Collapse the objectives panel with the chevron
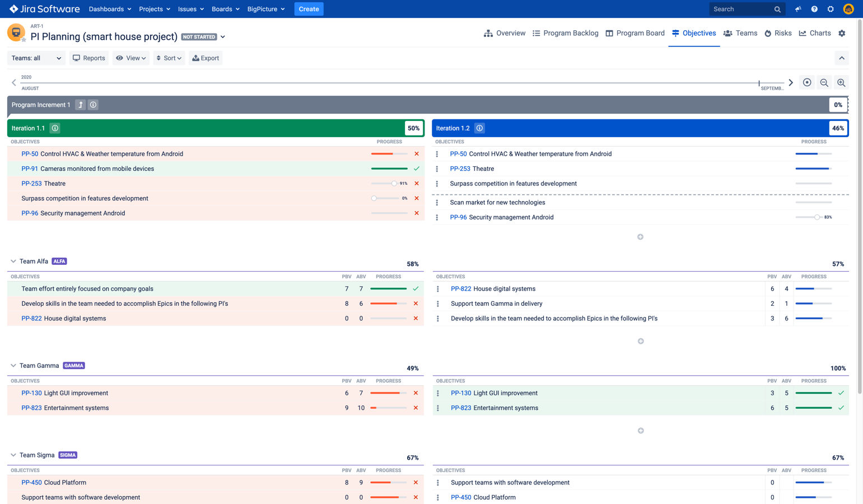The height and width of the screenshot is (504, 863). (842, 58)
